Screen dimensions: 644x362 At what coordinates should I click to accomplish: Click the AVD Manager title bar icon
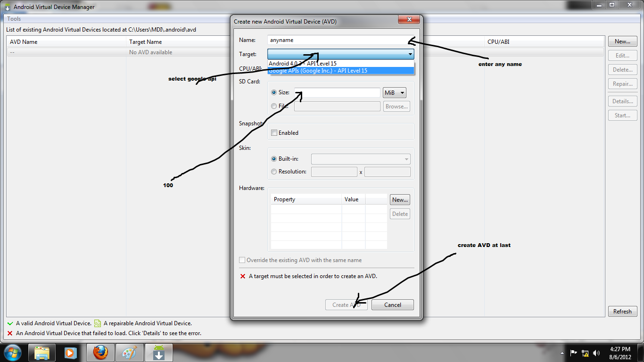(x=8, y=7)
